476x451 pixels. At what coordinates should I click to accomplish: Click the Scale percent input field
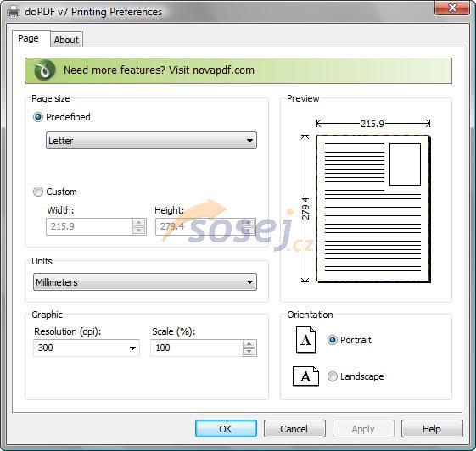pyautogui.click(x=196, y=348)
